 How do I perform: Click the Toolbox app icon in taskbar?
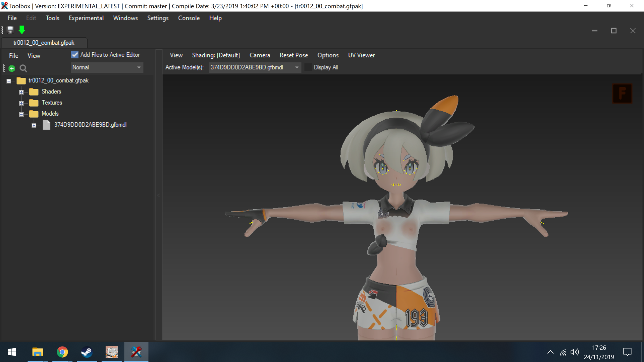click(x=136, y=352)
